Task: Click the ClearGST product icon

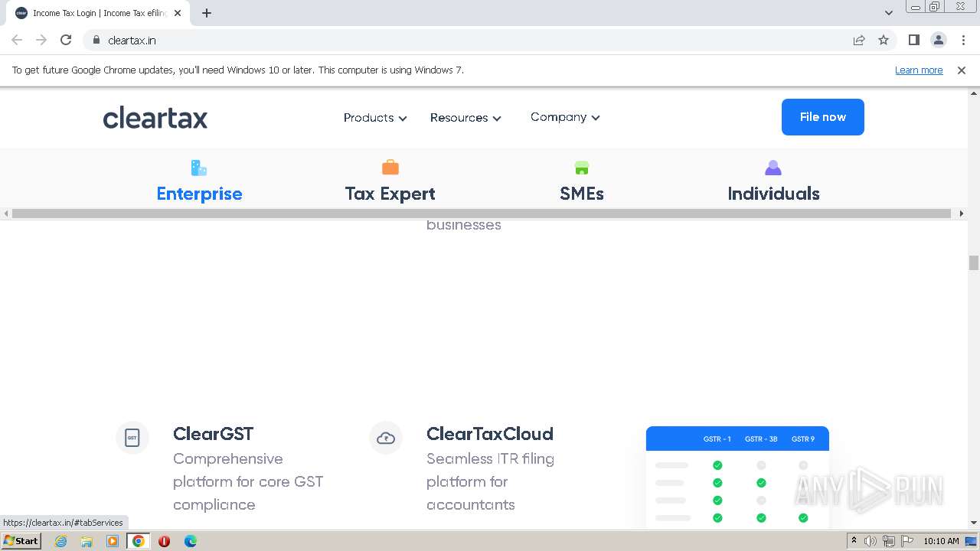Action: [132, 438]
